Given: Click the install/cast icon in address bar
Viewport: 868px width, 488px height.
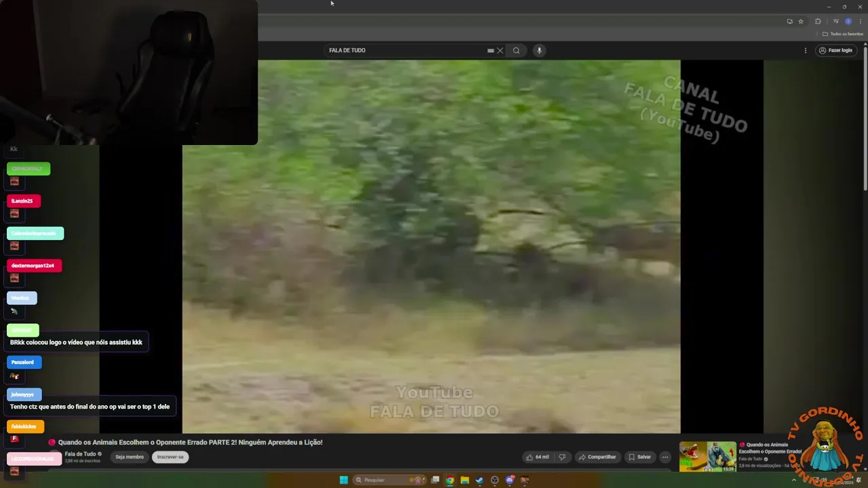Looking at the screenshot, I should 789,22.
